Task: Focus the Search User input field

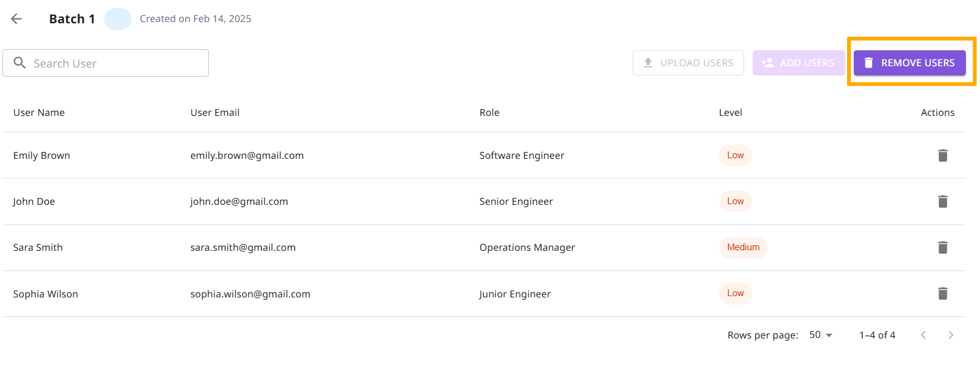Action: tap(116, 63)
